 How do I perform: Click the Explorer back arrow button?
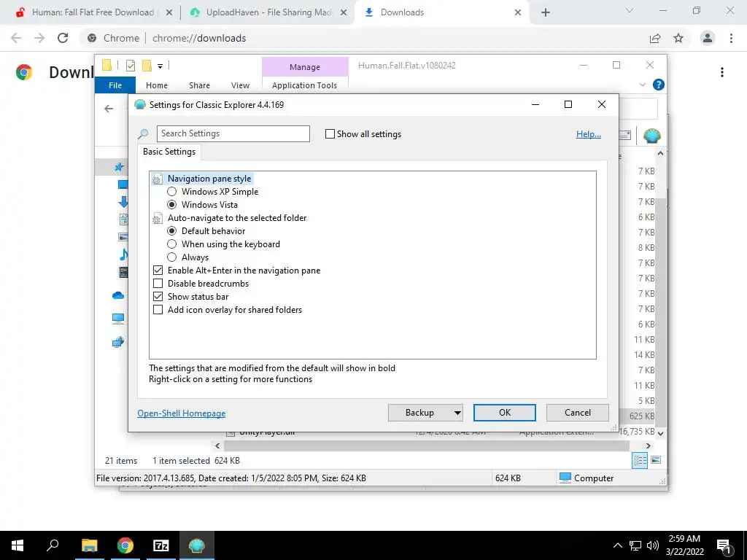tap(109, 109)
